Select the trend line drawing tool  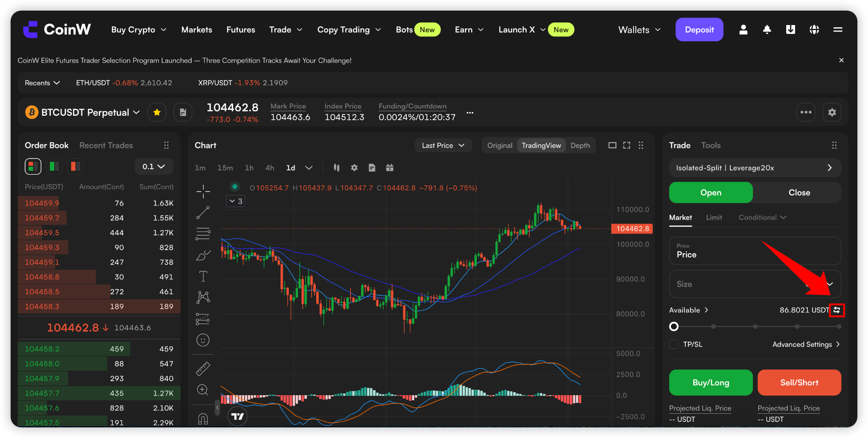203,212
